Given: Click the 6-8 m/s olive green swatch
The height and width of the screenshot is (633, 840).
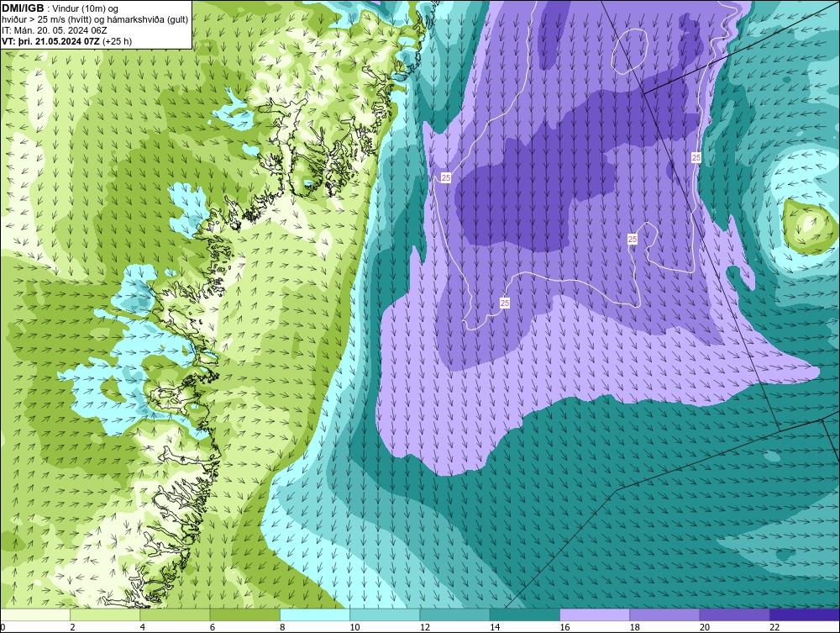Looking at the screenshot, I should pos(244,615).
